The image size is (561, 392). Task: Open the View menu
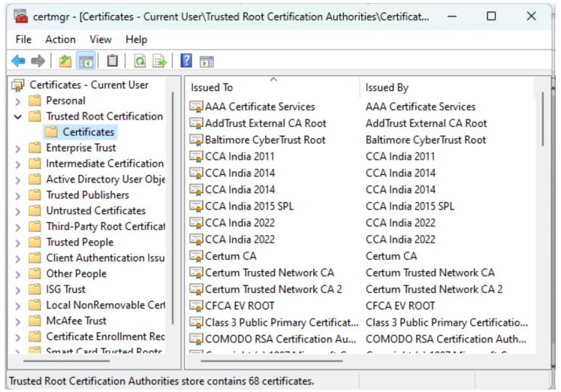[101, 39]
